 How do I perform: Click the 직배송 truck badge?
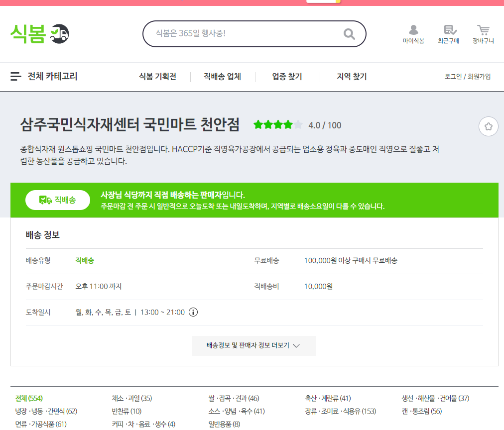point(58,200)
